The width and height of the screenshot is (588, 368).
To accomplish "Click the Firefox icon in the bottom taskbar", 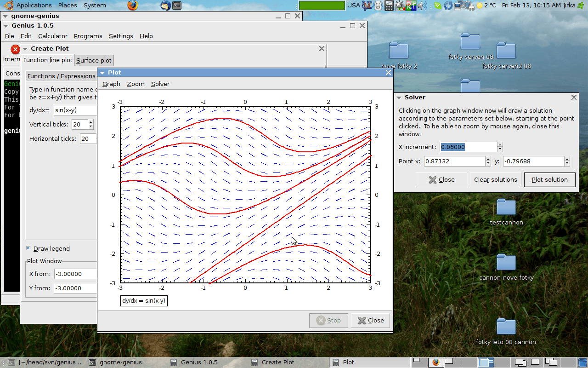I will pos(435,362).
